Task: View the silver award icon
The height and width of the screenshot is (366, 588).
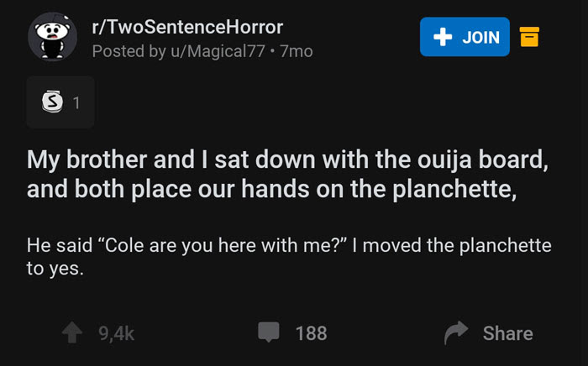Action: point(52,102)
